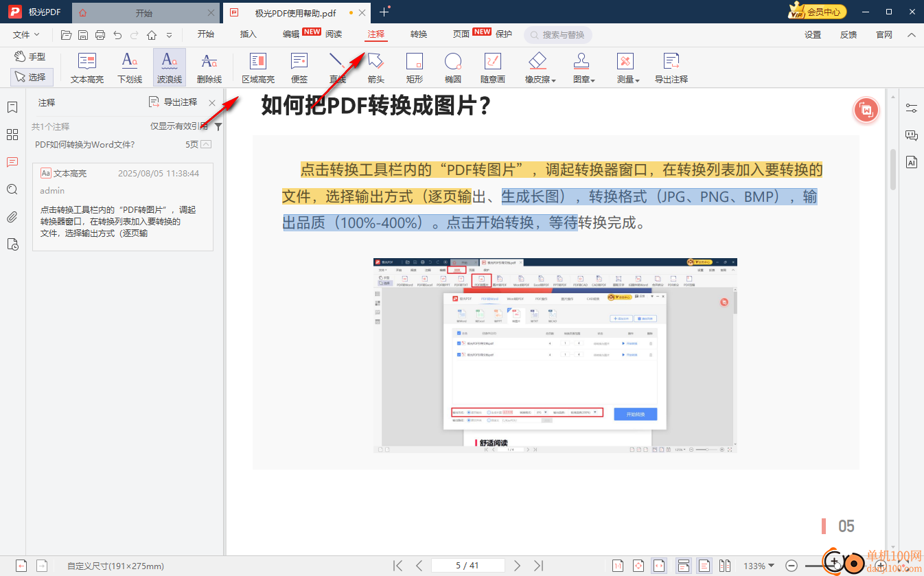Select the 区域高亮 area highlight tool

(258, 68)
